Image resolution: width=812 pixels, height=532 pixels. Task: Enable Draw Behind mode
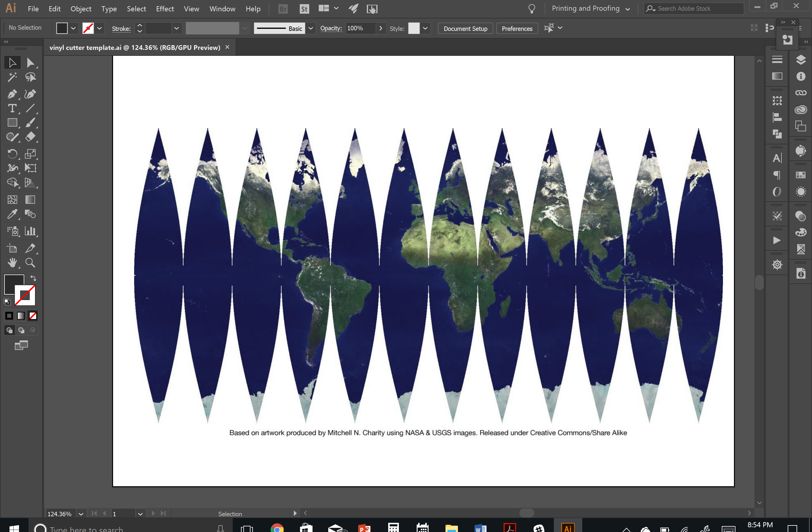21,330
